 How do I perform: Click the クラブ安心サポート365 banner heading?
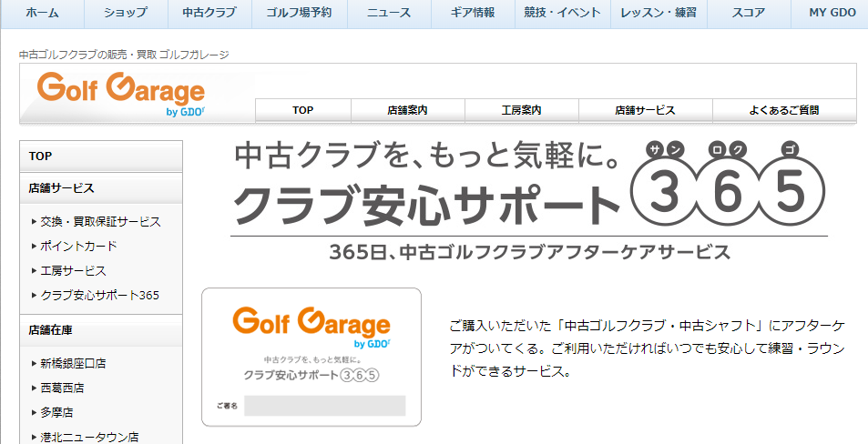tap(528, 184)
